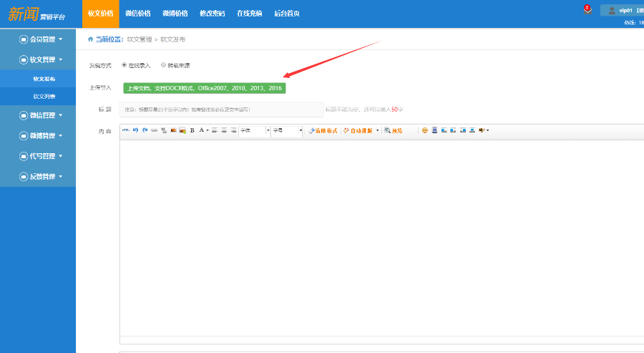Click the 预览 preview magnifier icon

pos(394,131)
